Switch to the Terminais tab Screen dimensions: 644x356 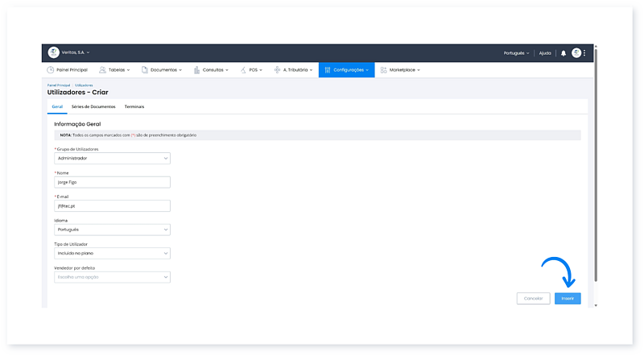click(134, 107)
